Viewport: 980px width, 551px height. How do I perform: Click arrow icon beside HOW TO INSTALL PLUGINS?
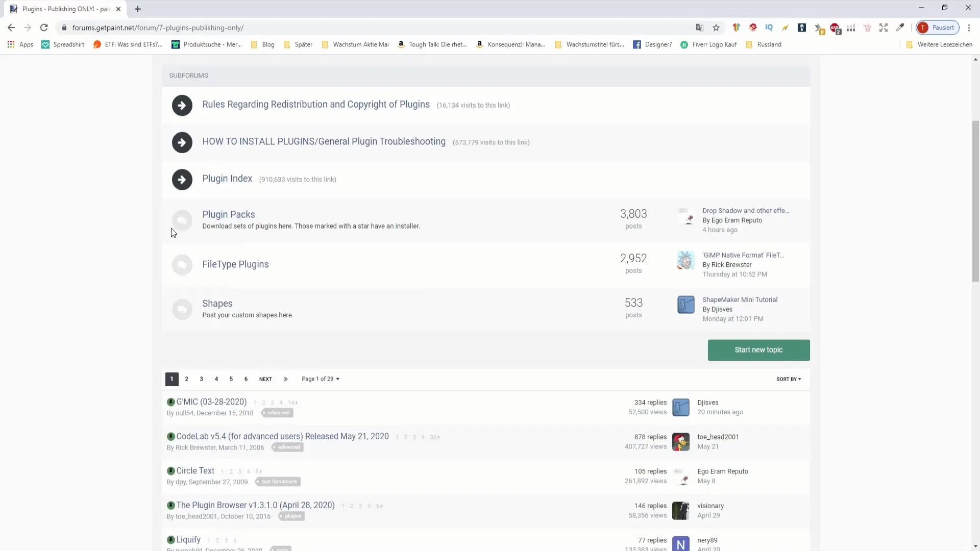tap(182, 142)
